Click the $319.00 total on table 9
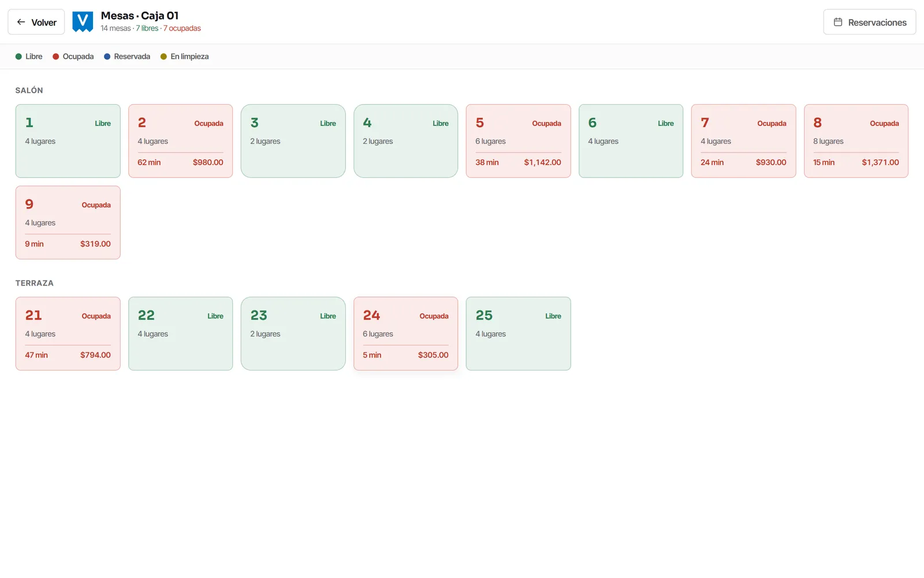This screenshot has width=924, height=578. tap(95, 244)
